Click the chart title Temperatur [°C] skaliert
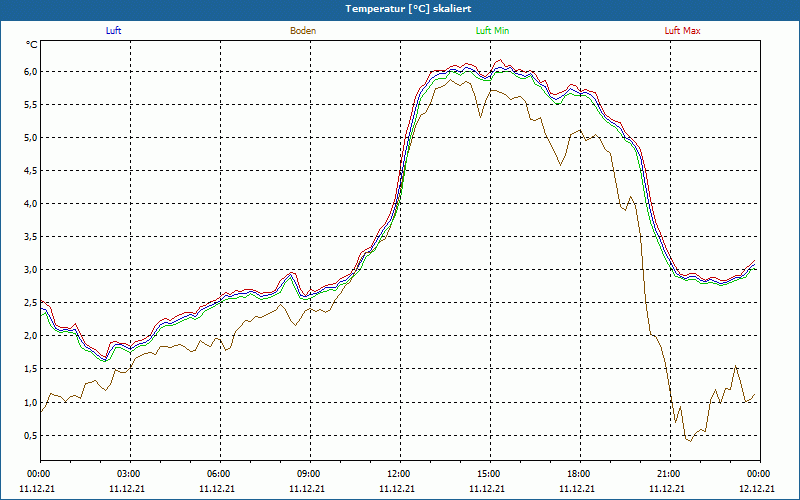The height and width of the screenshot is (500, 800). point(408,9)
